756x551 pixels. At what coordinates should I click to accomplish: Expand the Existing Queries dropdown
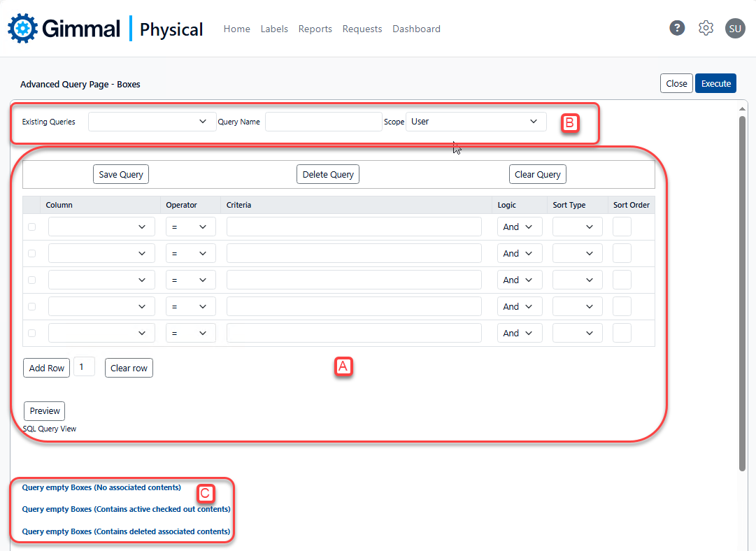coord(151,122)
